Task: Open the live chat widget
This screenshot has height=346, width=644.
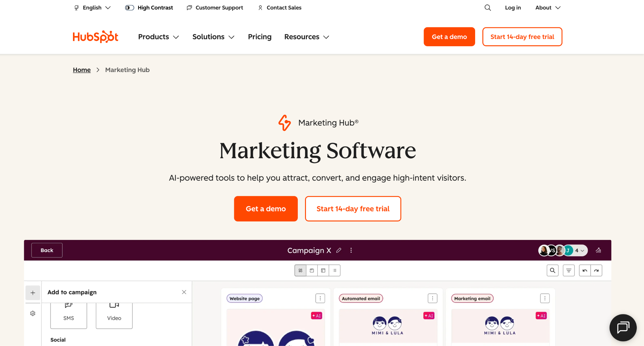Action: point(623,327)
